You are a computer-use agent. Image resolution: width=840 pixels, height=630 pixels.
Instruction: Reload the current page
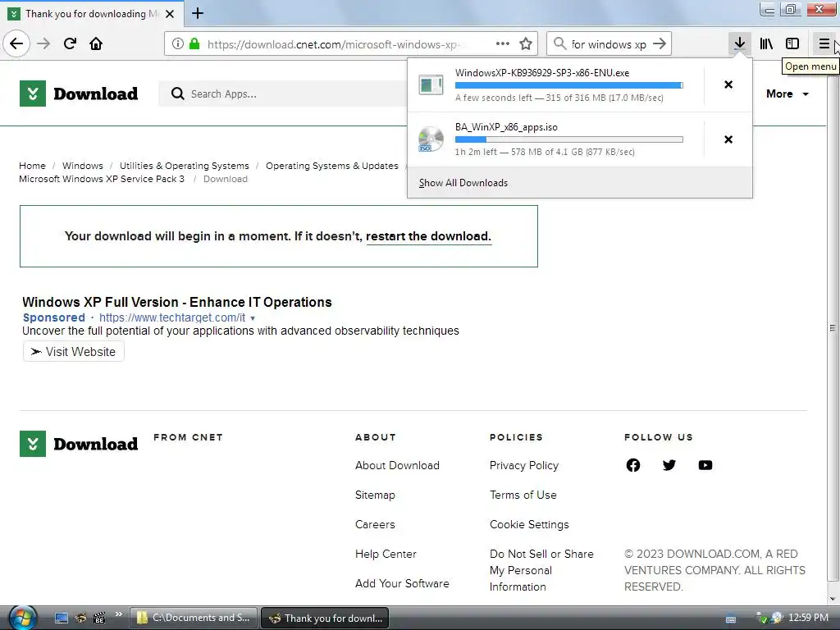70,43
